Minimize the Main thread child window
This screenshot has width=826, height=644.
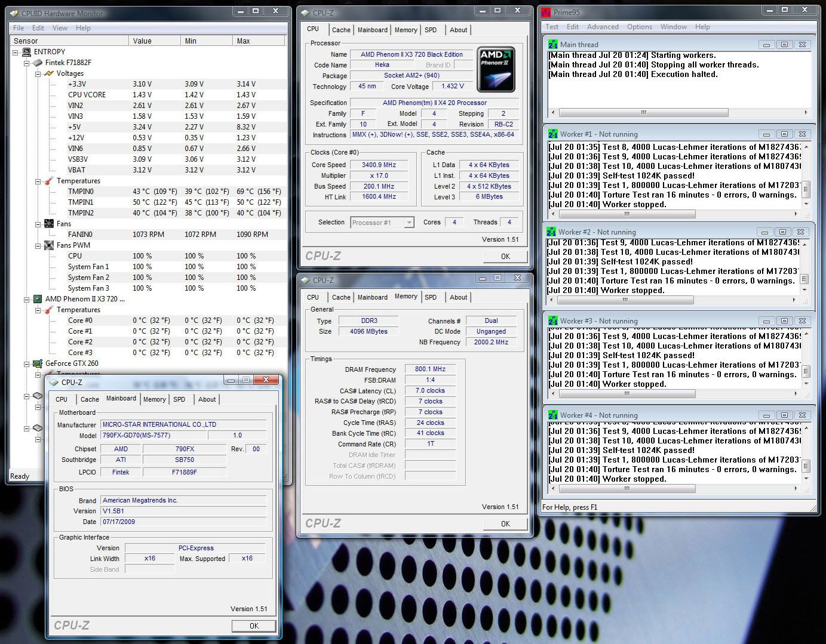point(766,45)
